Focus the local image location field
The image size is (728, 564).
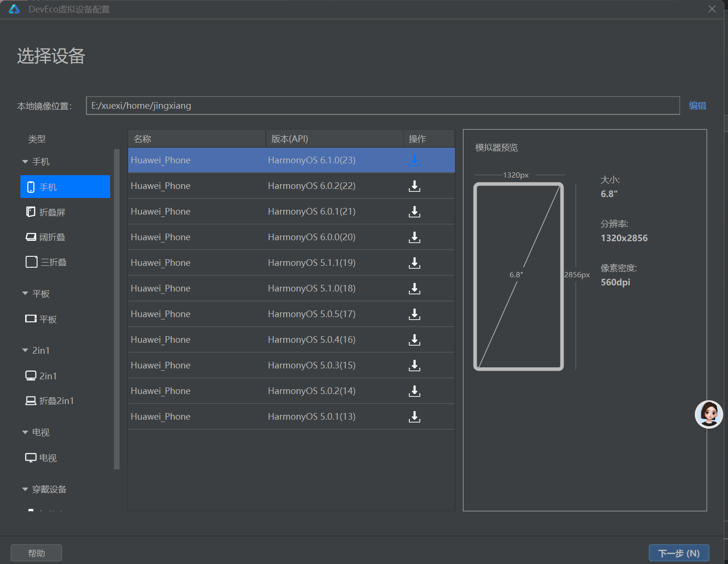(383, 105)
